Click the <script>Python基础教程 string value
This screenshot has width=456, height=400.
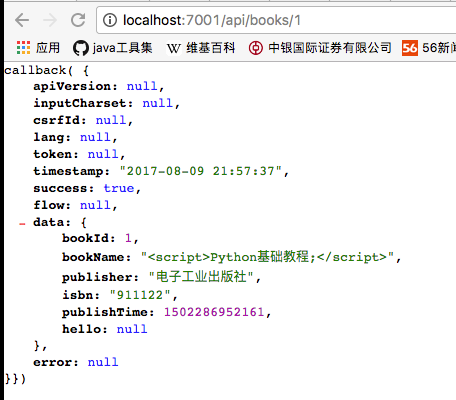[x=267, y=257]
